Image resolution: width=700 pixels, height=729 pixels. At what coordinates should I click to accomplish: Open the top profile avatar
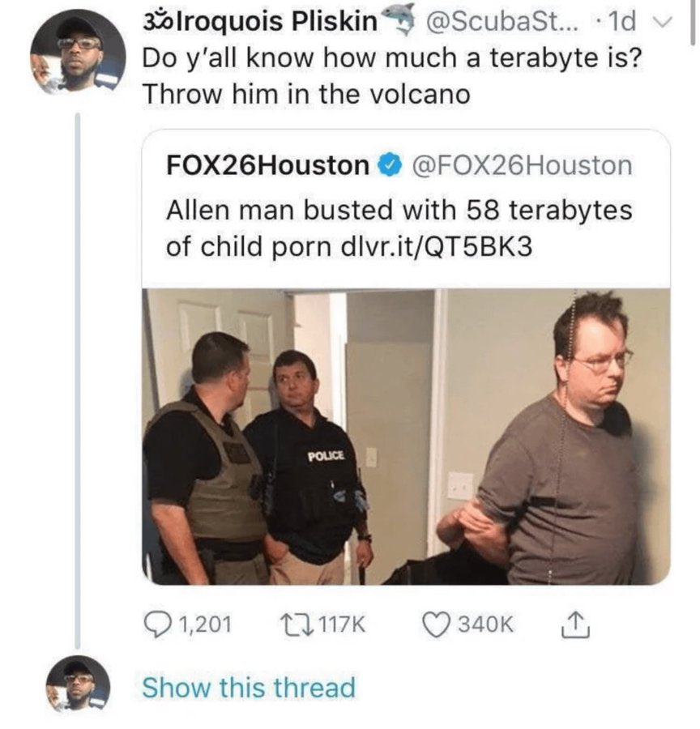76,53
